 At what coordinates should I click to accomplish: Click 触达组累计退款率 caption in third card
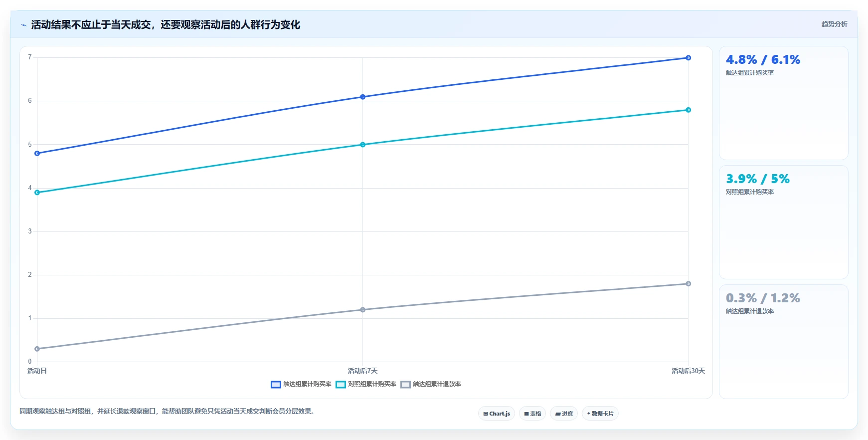click(x=750, y=311)
